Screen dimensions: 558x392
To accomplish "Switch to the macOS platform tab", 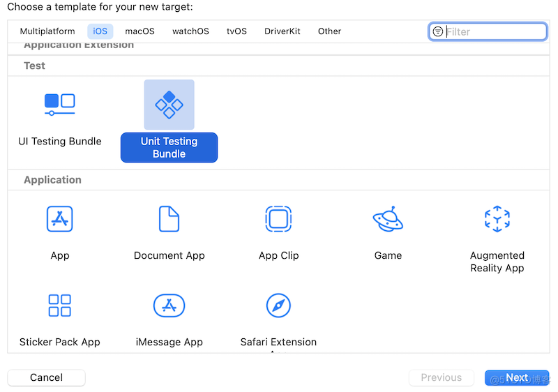I will click(x=139, y=31).
